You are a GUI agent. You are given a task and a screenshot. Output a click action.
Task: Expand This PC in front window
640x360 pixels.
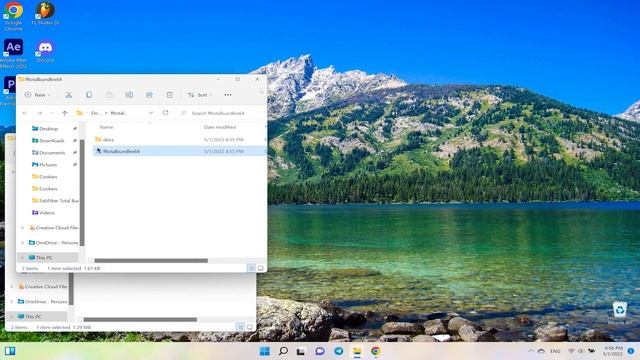click(x=23, y=258)
